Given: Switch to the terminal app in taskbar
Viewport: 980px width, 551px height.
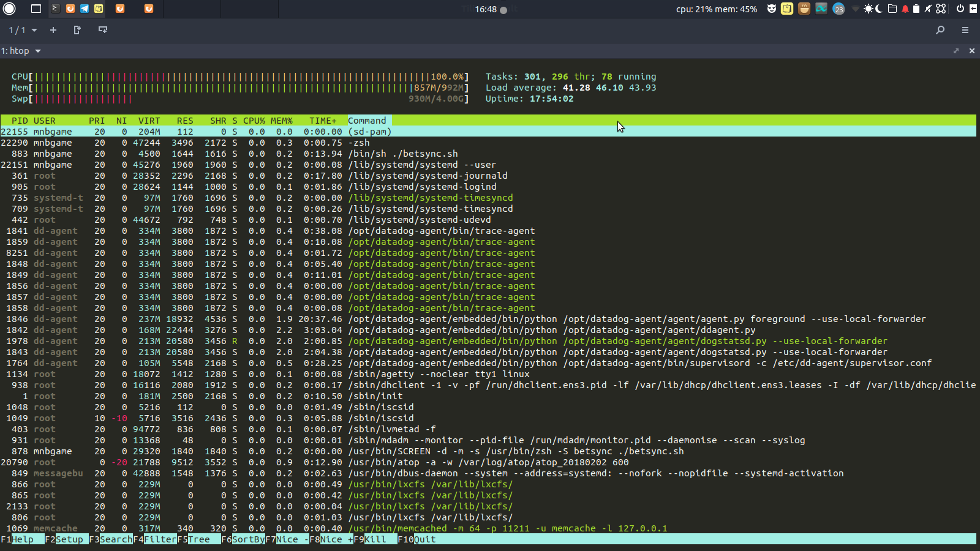Looking at the screenshot, I should coord(55,9).
